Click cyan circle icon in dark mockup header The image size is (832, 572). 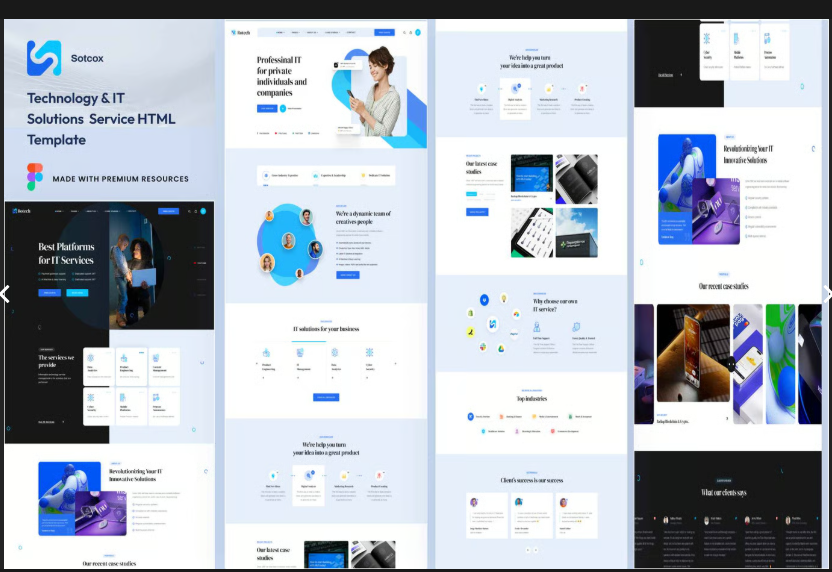tap(203, 211)
